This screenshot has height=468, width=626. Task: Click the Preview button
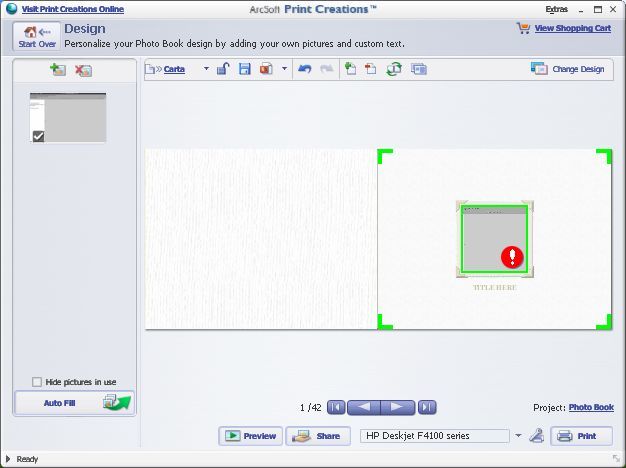(x=250, y=436)
